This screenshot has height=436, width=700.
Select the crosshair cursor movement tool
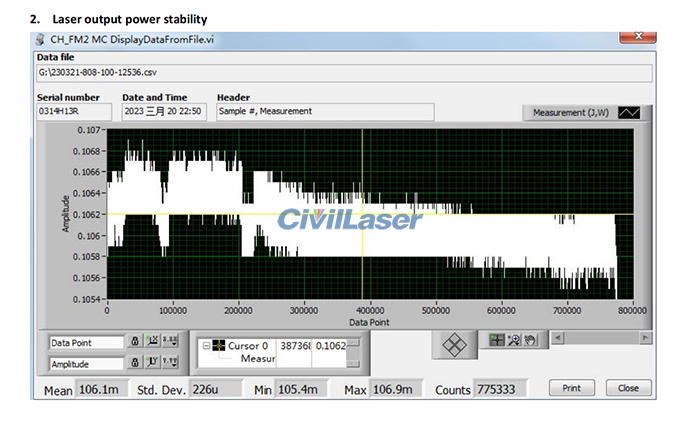click(x=498, y=340)
